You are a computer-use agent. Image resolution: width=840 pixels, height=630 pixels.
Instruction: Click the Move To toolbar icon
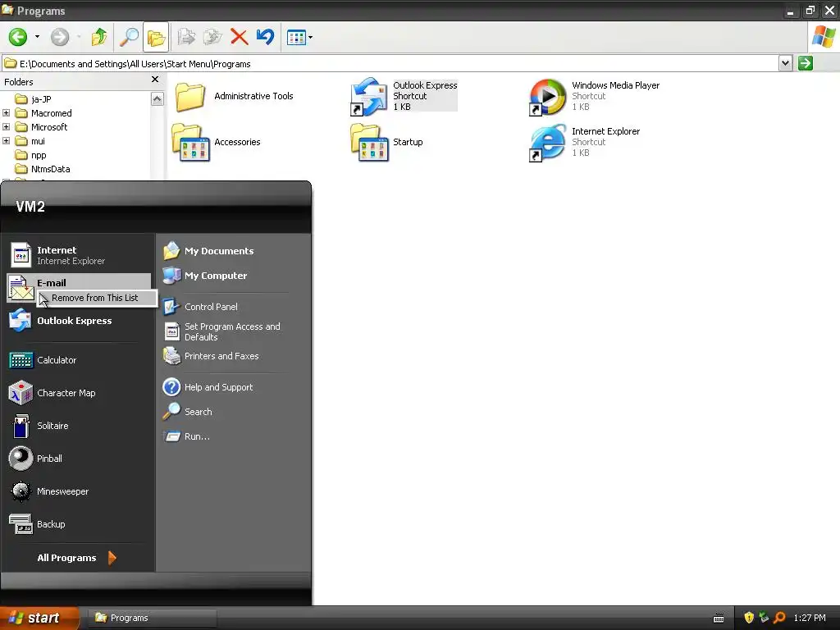click(186, 37)
